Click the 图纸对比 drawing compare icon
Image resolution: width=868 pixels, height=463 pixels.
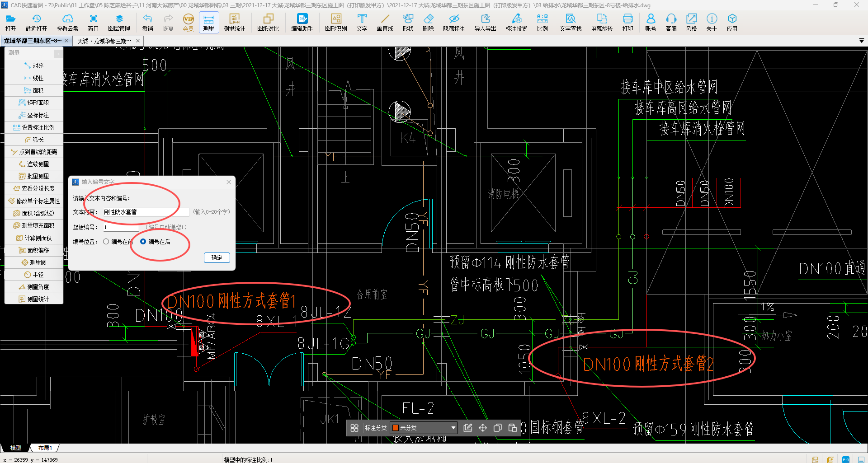(x=268, y=22)
